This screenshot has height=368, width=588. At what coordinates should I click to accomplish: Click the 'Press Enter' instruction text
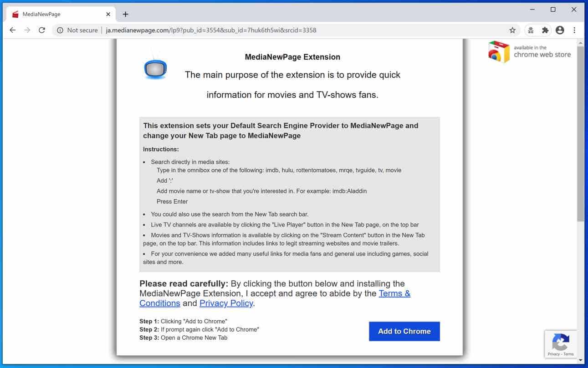click(172, 202)
